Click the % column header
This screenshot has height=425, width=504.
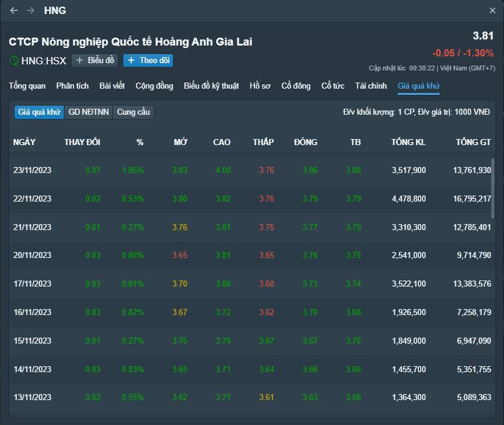[x=140, y=142]
